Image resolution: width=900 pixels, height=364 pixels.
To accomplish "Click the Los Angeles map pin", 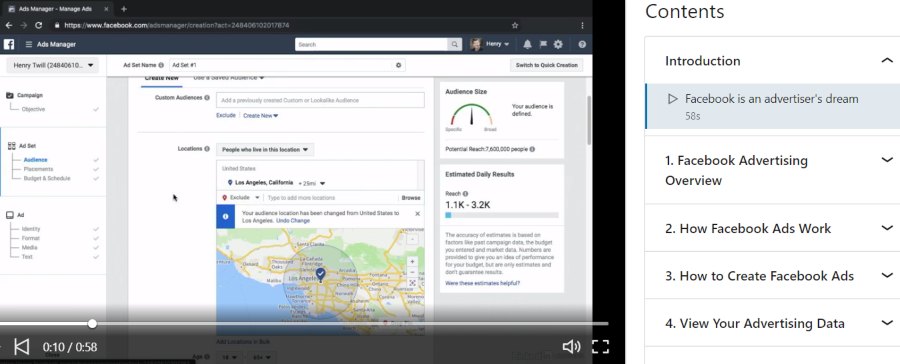I will tap(321, 274).
